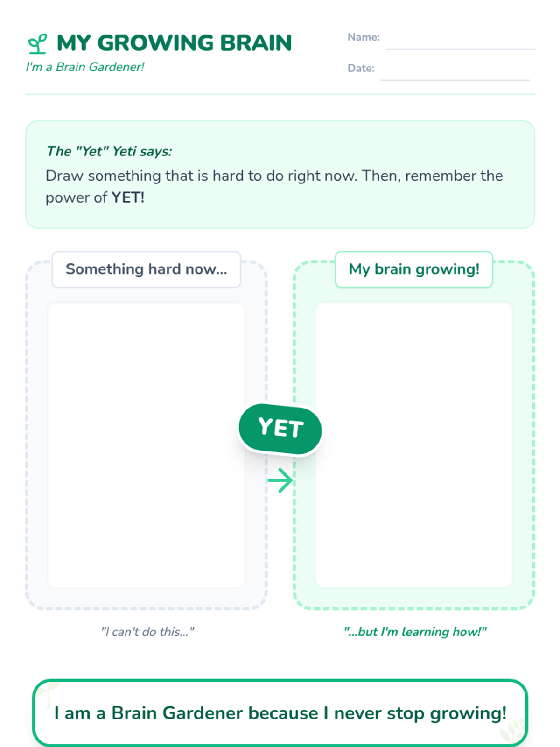The width and height of the screenshot is (560, 747).
Task: Click the MY GROWING BRAIN title
Action: (x=174, y=43)
